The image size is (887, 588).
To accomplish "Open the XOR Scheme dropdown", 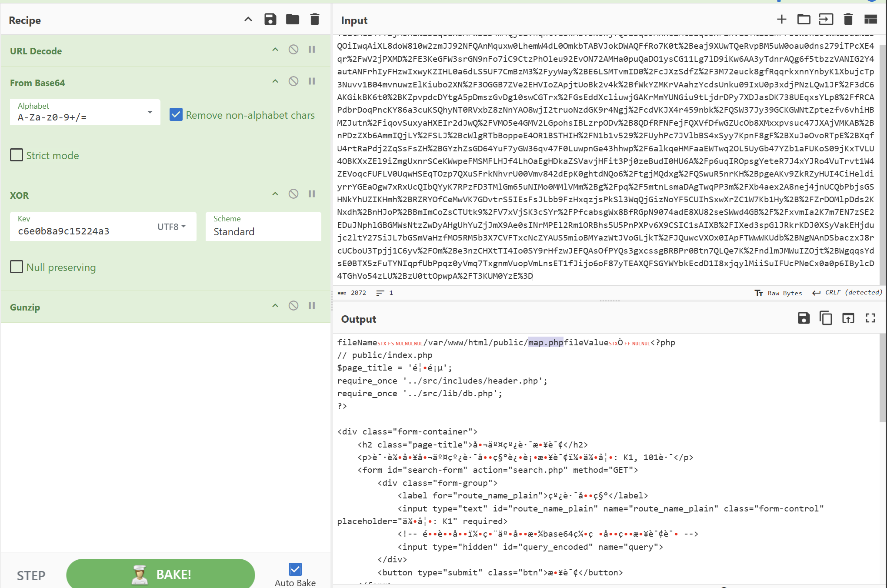I will pos(263,226).
